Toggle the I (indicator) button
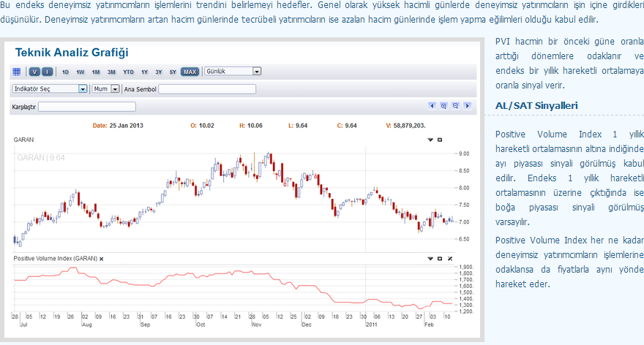This screenshot has height=345, width=644. (48, 72)
